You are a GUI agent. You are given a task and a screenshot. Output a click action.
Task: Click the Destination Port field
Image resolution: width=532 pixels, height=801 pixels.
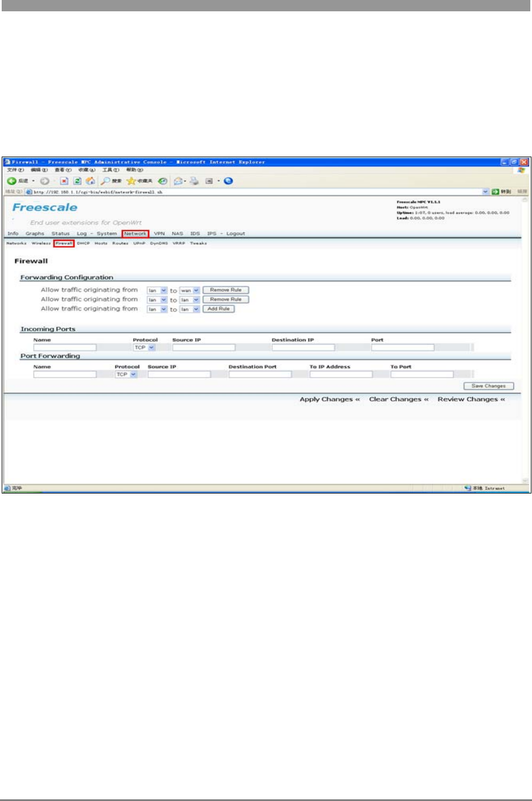click(260, 374)
